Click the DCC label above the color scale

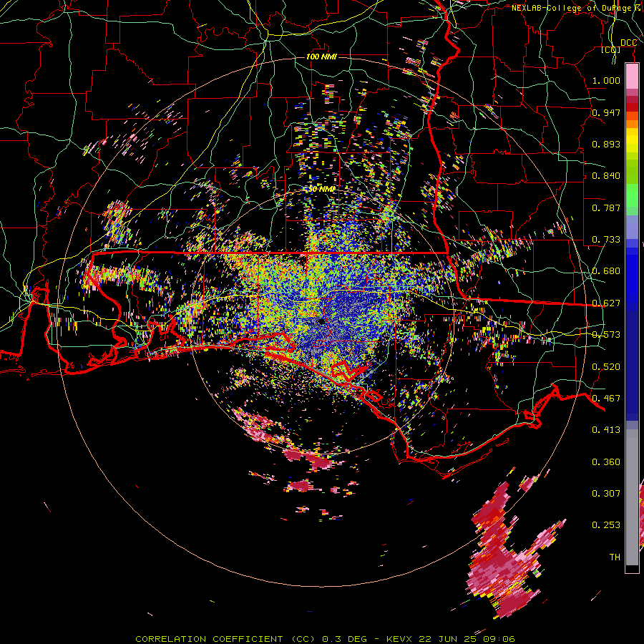628,43
